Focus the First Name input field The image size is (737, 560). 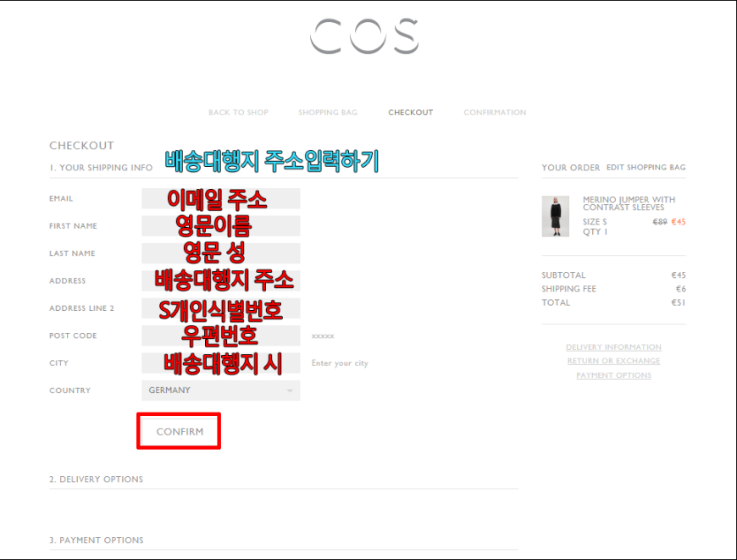click(x=221, y=225)
